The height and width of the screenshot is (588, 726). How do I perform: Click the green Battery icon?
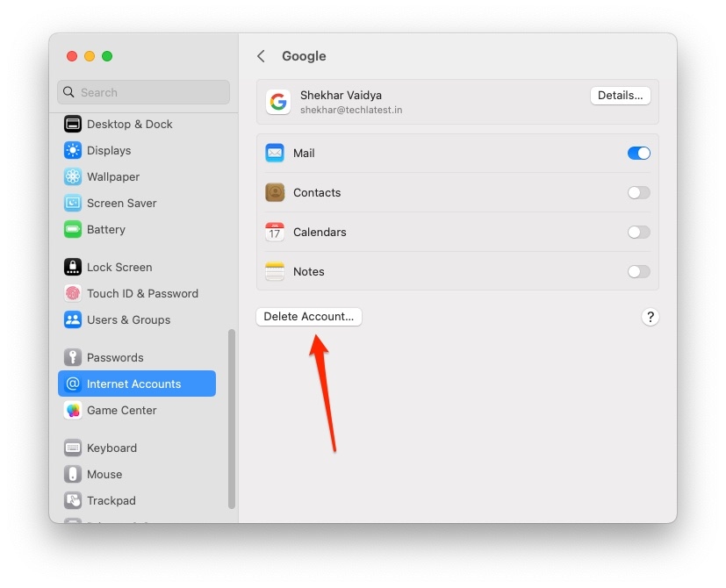73,230
